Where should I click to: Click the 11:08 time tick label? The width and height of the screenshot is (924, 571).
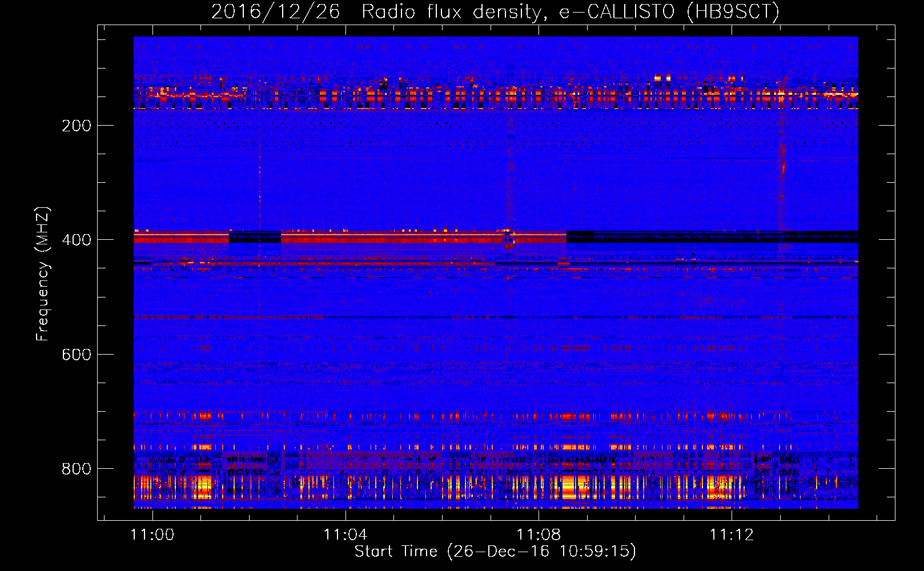(x=539, y=534)
